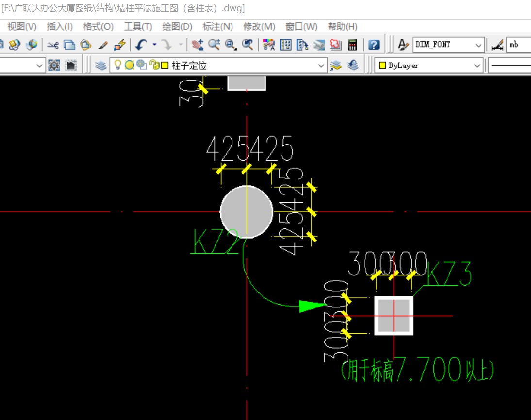Expand the 柱子定位 layer dropdown

(x=321, y=65)
